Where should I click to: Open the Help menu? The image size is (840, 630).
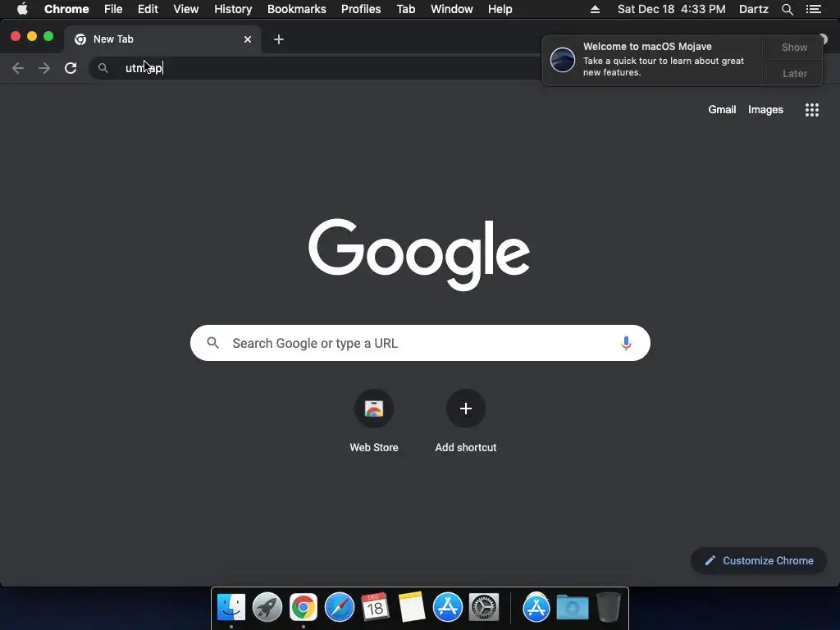[x=500, y=9]
